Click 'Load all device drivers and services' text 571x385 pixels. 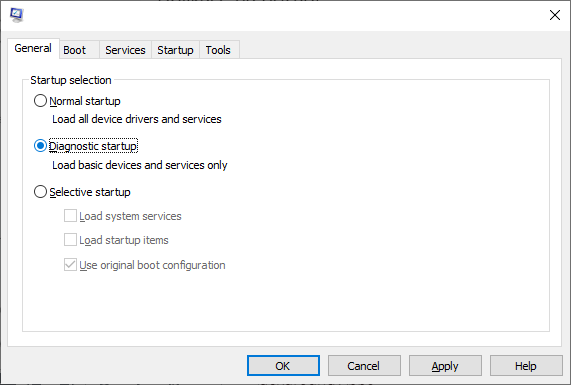point(137,119)
